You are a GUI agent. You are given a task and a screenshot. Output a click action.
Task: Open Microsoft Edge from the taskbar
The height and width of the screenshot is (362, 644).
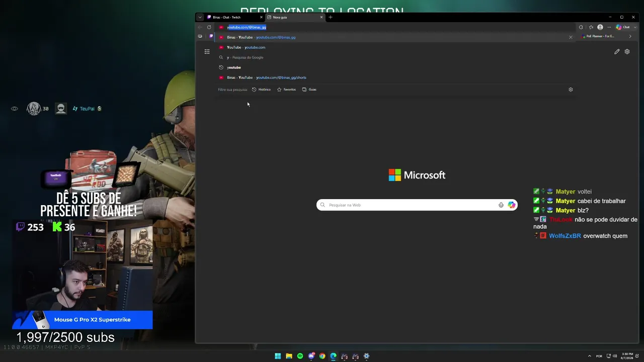click(x=333, y=356)
